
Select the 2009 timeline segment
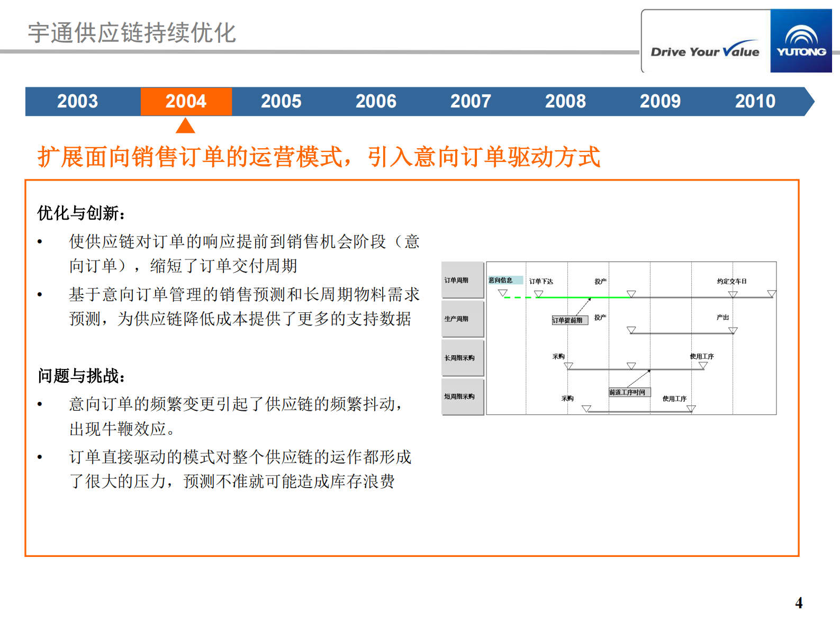click(x=660, y=101)
